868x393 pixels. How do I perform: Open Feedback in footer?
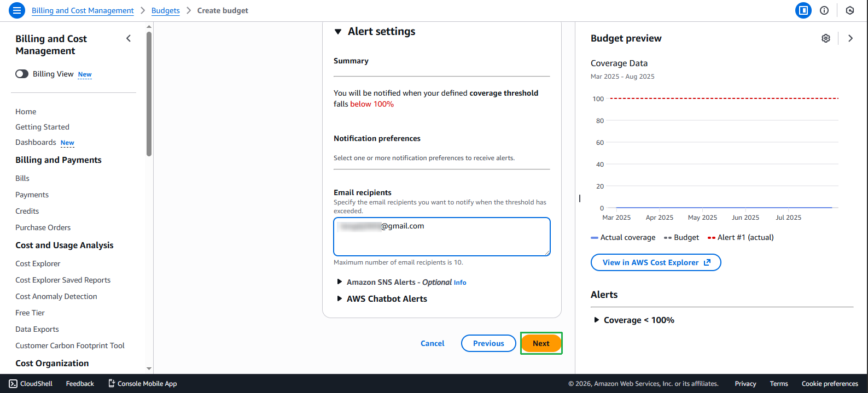(x=80, y=384)
